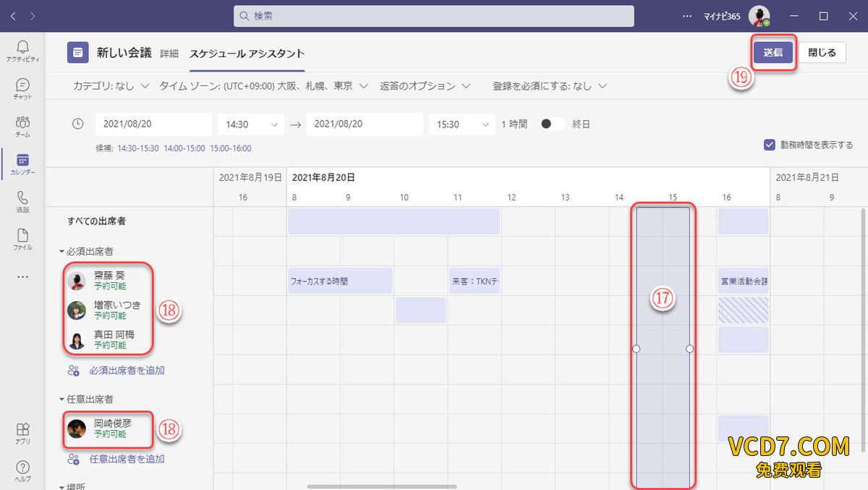Open the profile avatar menu

pyautogui.click(x=759, y=16)
